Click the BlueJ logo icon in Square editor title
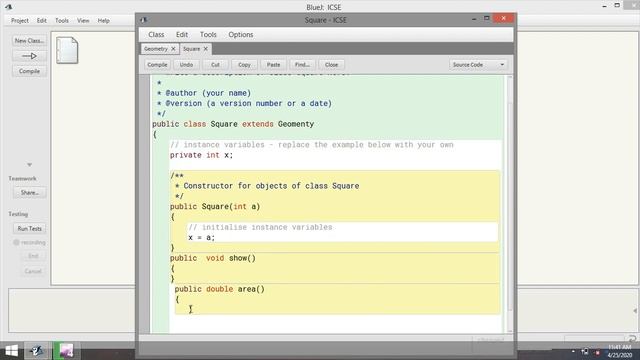Screen dimensions: 640x360 143,20
